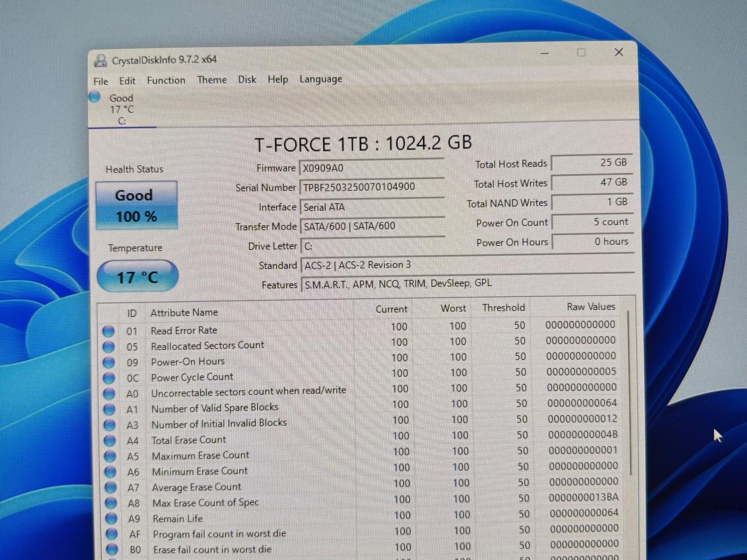Viewport: 747px width, 560px height.
Task: Open the Edit menu
Action: [127, 81]
